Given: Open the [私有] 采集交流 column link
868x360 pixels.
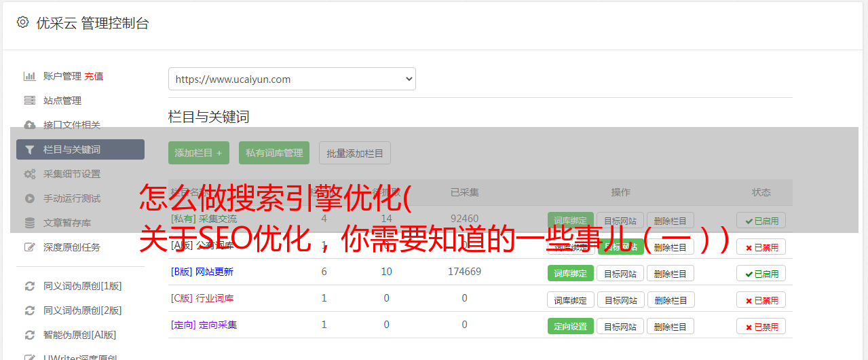Looking at the screenshot, I should click(x=204, y=219).
